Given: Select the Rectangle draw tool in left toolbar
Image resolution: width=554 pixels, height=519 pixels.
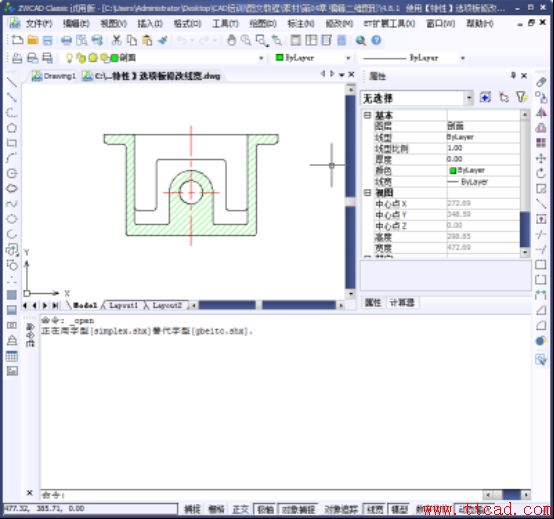Looking at the screenshot, I should click(x=12, y=143).
